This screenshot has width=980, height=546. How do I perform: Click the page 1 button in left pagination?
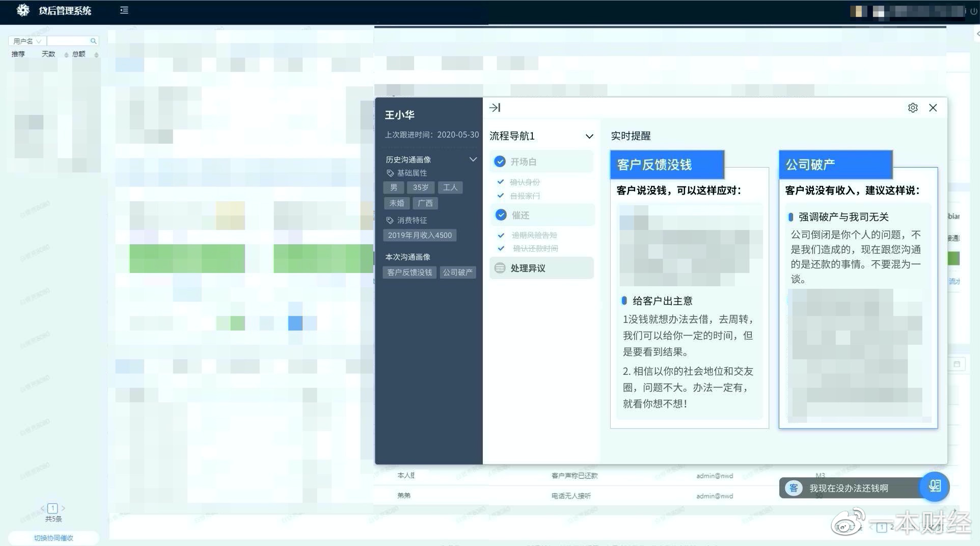(52, 508)
